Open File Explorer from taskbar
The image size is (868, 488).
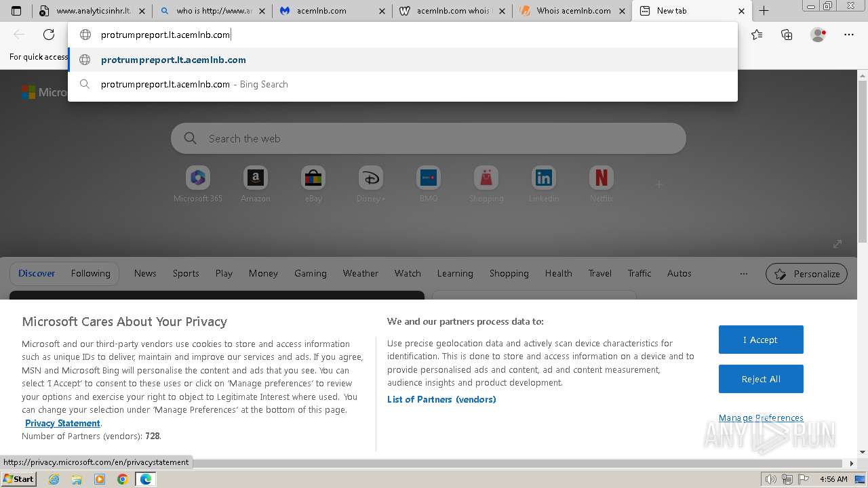77,479
